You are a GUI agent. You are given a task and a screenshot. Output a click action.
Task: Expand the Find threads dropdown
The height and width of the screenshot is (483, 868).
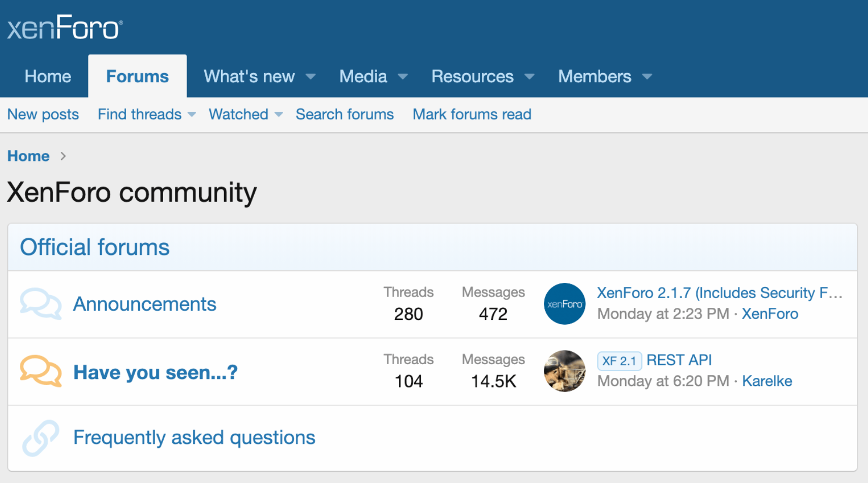click(x=139, y=114)
